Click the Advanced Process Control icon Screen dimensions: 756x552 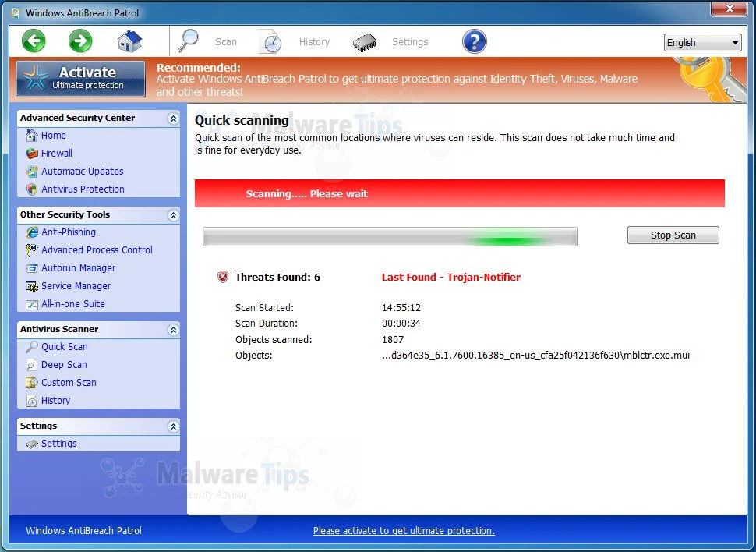(32, 250)
